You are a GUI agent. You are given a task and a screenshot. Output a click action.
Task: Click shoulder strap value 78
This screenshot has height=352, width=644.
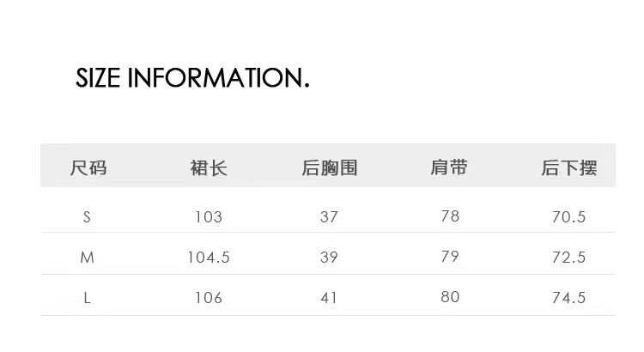pos(450,216)
